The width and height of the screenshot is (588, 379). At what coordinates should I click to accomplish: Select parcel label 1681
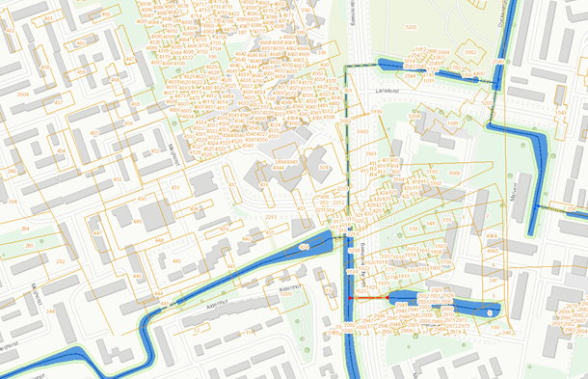453,123
